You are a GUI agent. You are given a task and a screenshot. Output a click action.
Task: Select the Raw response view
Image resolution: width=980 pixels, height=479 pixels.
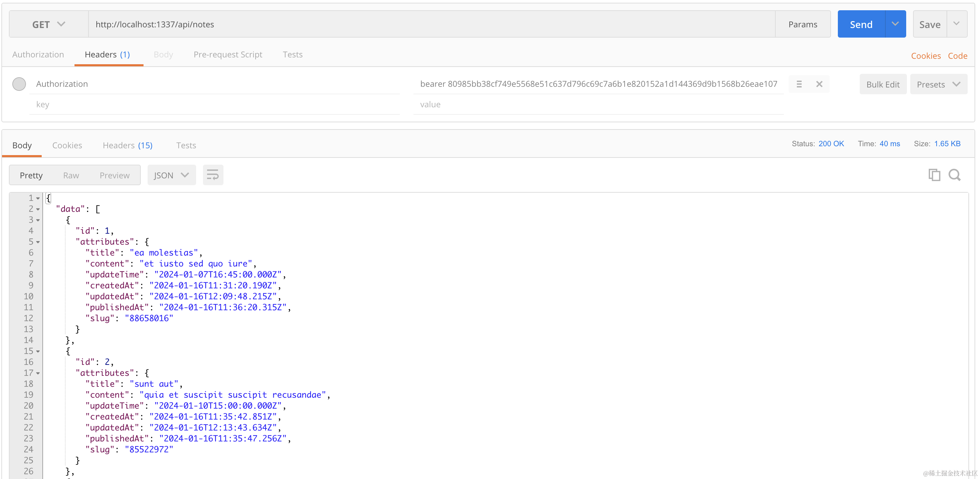click(x=71, y=175)
